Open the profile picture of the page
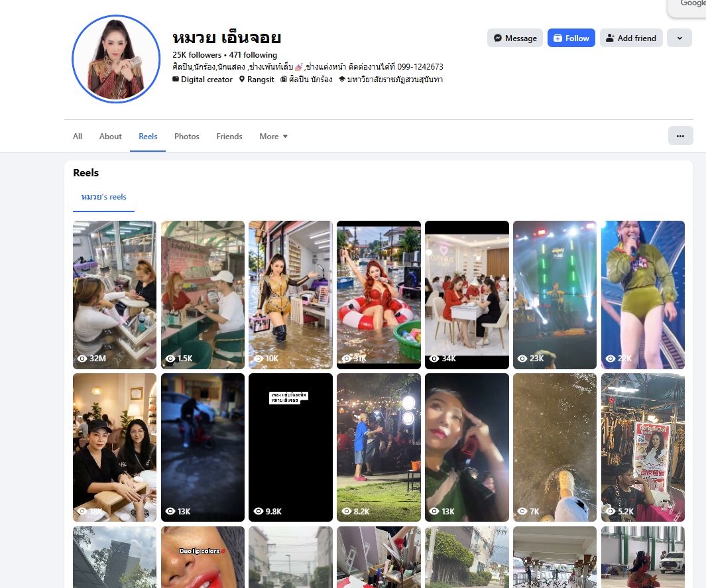Image resolution: width=706 pixels, height=588 pixels. point(116,59)
